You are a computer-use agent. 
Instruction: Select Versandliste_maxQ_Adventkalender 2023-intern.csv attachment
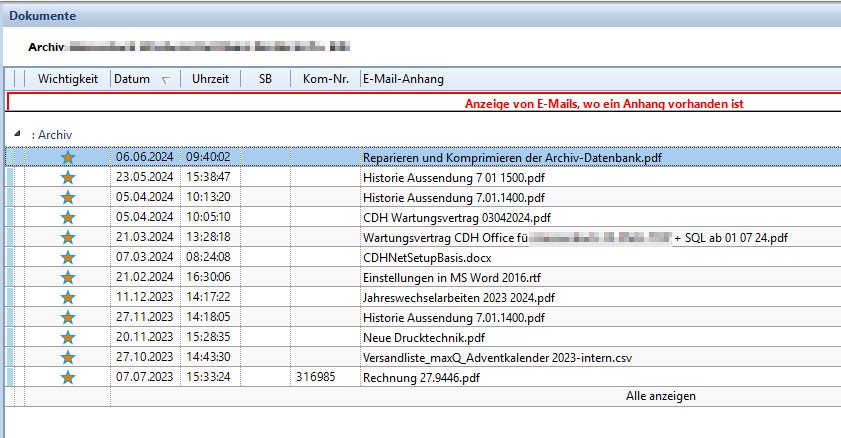point(497,358)
